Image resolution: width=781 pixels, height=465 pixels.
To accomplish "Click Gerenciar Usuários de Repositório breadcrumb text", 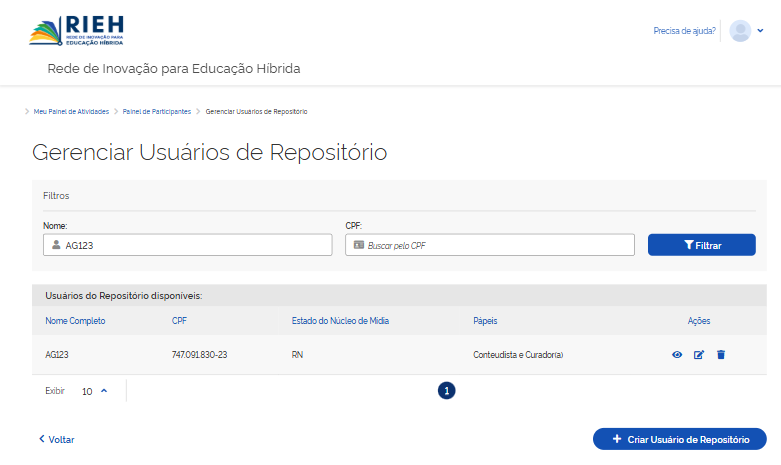I will coord(257,112).
